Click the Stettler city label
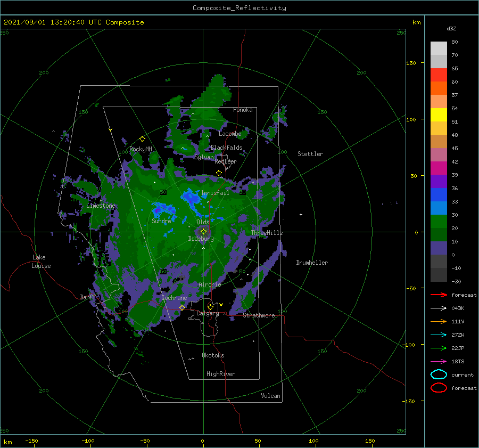 tap(310, 154)
